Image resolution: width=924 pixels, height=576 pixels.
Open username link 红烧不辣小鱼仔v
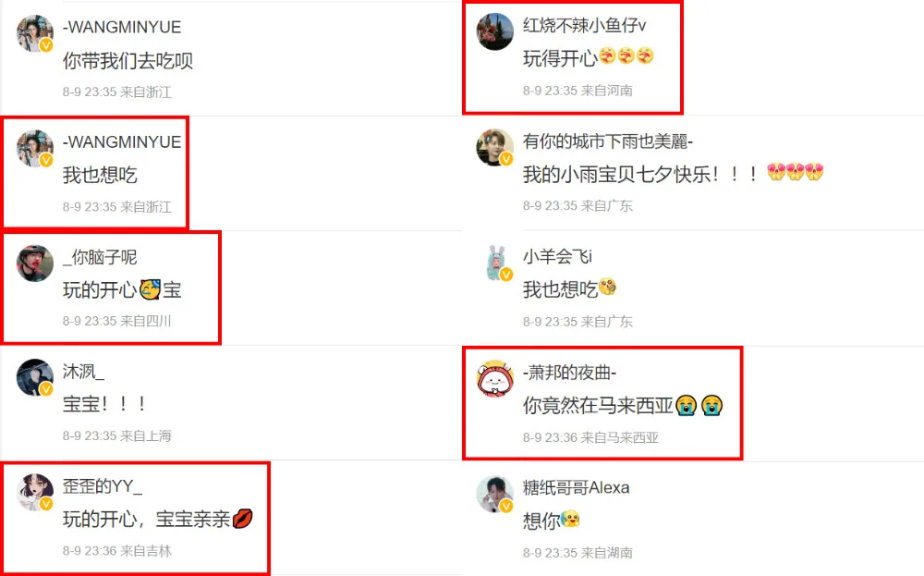[584, 25]
